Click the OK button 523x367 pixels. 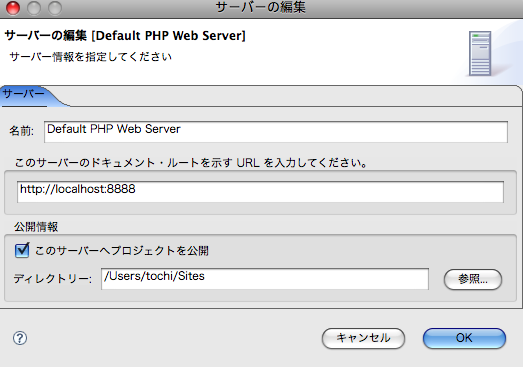pyautogui.click(x=464, y=338)
